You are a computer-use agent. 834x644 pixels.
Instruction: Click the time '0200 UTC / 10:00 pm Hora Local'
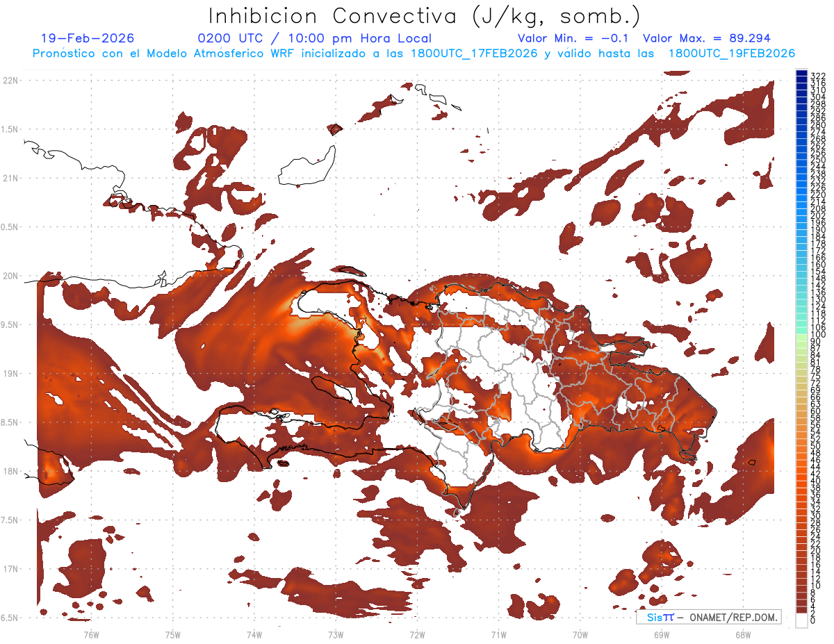pyautogui.click(x=314, y=39)
